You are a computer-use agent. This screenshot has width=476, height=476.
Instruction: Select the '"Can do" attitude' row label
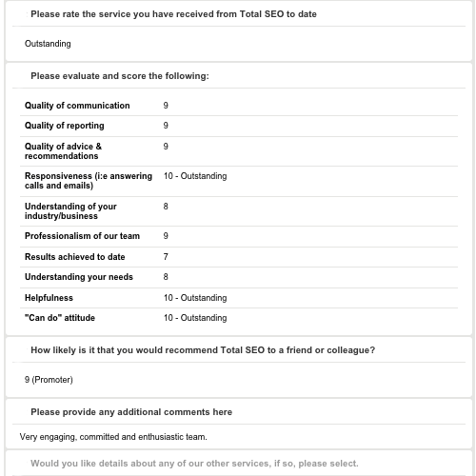[x=60, y=318]
